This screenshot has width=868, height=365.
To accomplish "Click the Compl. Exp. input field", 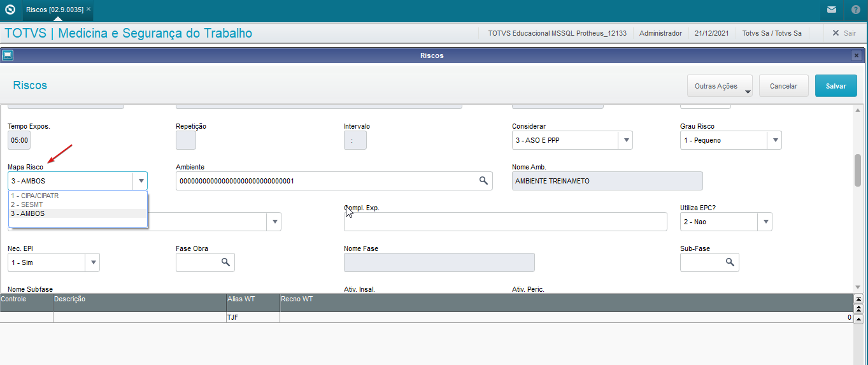I will [x=506, y=222].
